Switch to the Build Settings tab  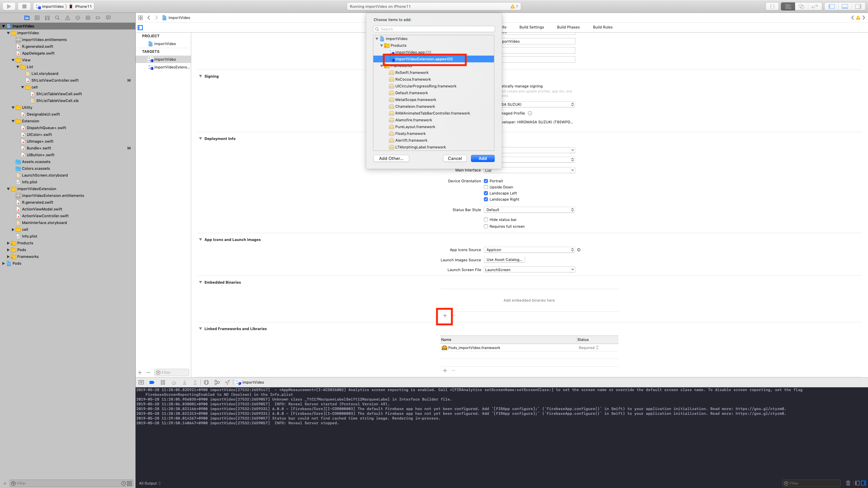click(x=531, y=27)
